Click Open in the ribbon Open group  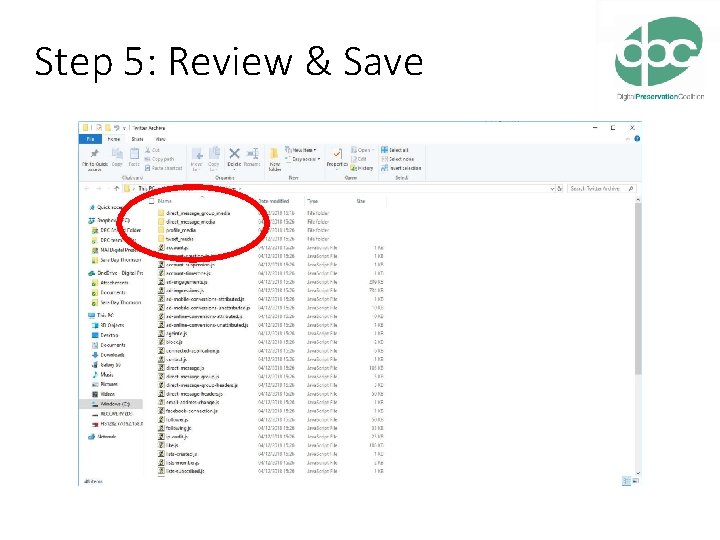(363, 150)
